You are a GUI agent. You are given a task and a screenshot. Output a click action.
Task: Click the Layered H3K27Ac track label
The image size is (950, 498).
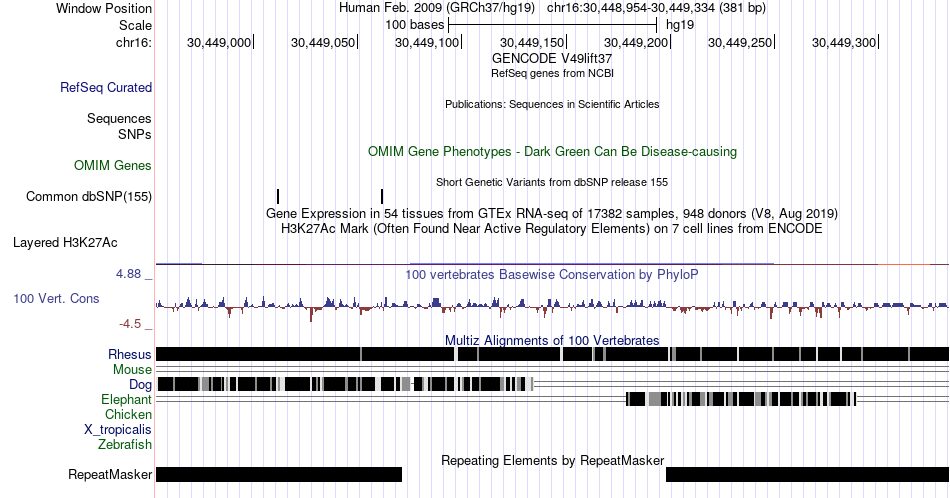coord(65,242)
